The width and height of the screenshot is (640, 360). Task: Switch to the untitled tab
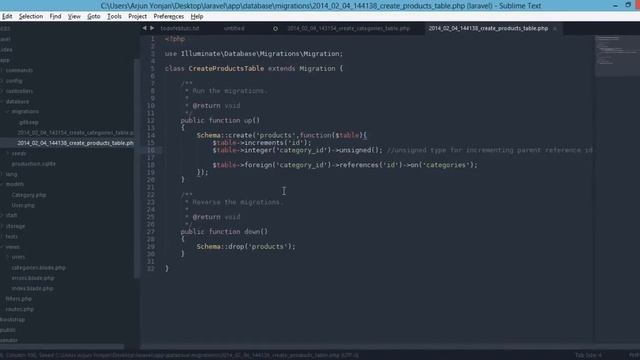(x=234, y=29)
